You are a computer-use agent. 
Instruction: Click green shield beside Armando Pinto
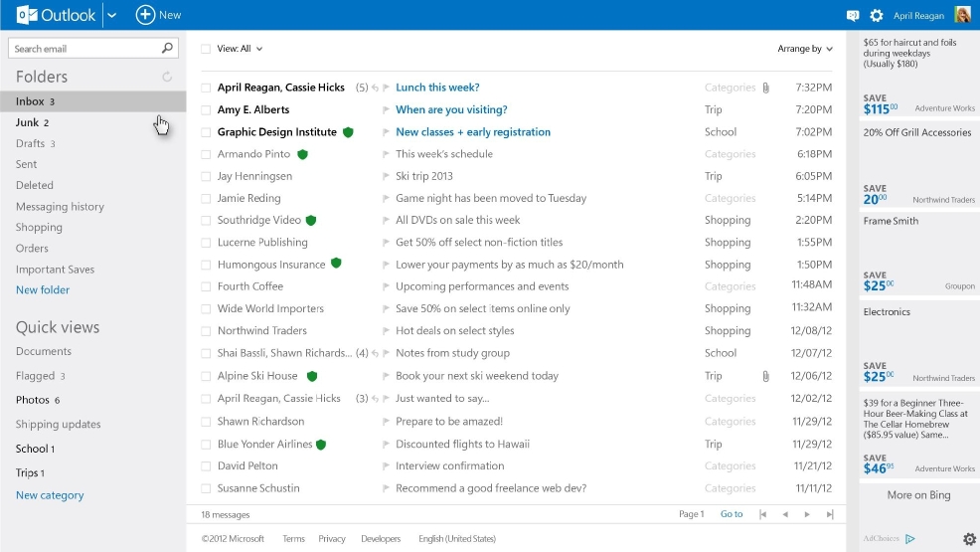coord(302,154)
